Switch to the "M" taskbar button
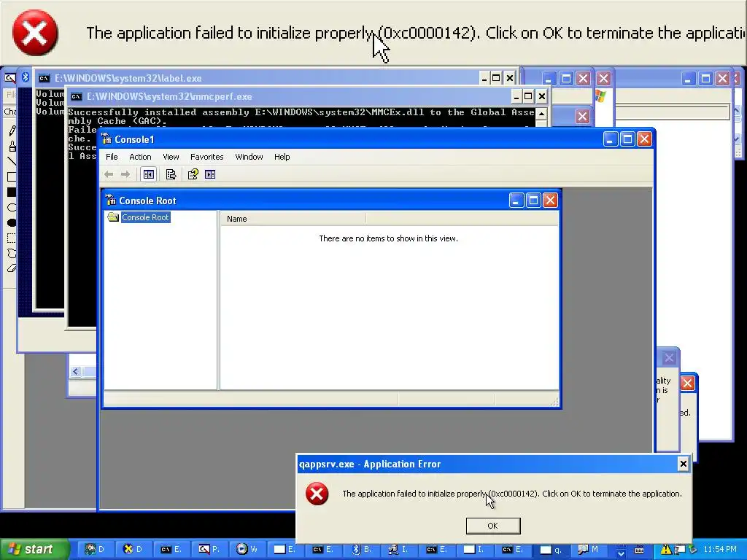This screenshot has height=560, width=747. (x=588, y=550)
